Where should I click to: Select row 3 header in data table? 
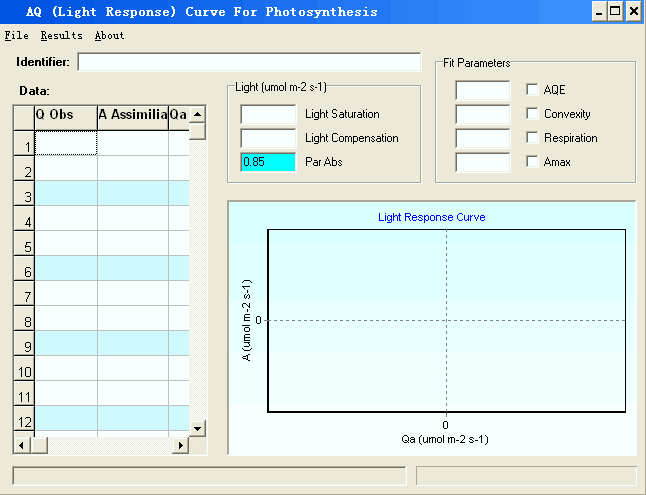23,197
